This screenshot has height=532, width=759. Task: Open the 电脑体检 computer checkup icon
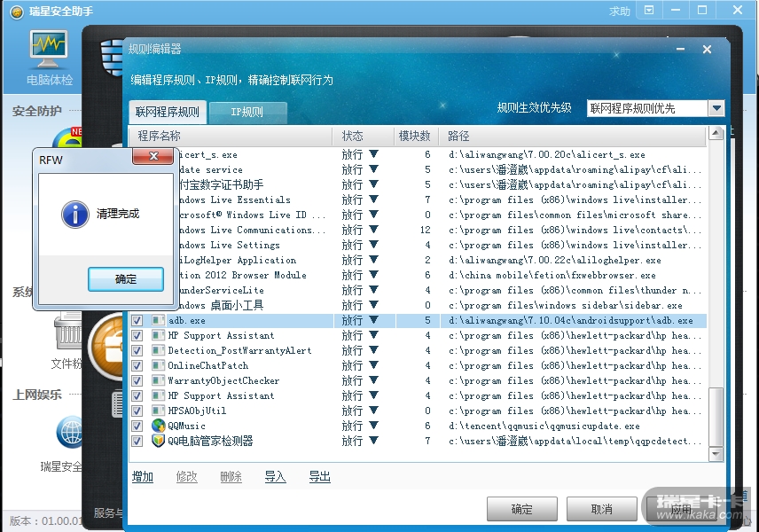[49, 50]
